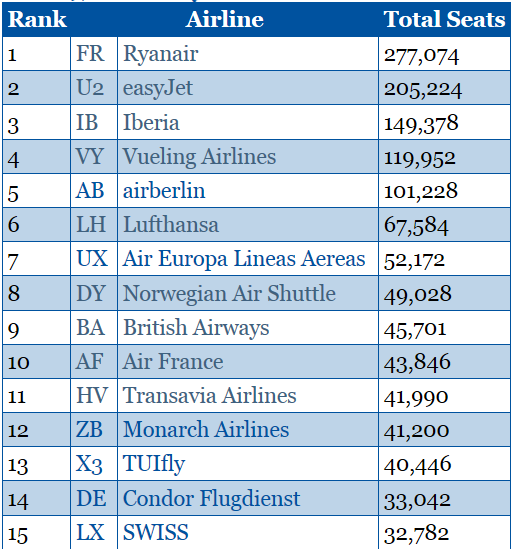Click the SWISS airline name cell
This screenshot has height=549, width=516.
tap(248, 533)
